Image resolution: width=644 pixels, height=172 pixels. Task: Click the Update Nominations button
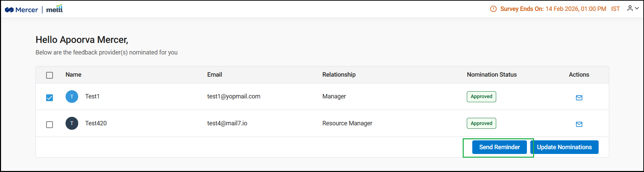point(564,147)
